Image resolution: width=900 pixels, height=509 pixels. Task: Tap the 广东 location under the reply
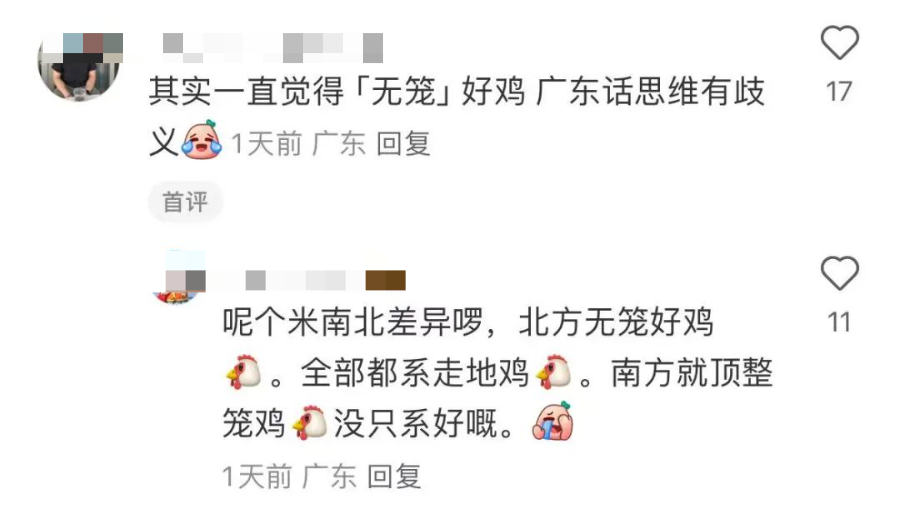click(329, 476)
